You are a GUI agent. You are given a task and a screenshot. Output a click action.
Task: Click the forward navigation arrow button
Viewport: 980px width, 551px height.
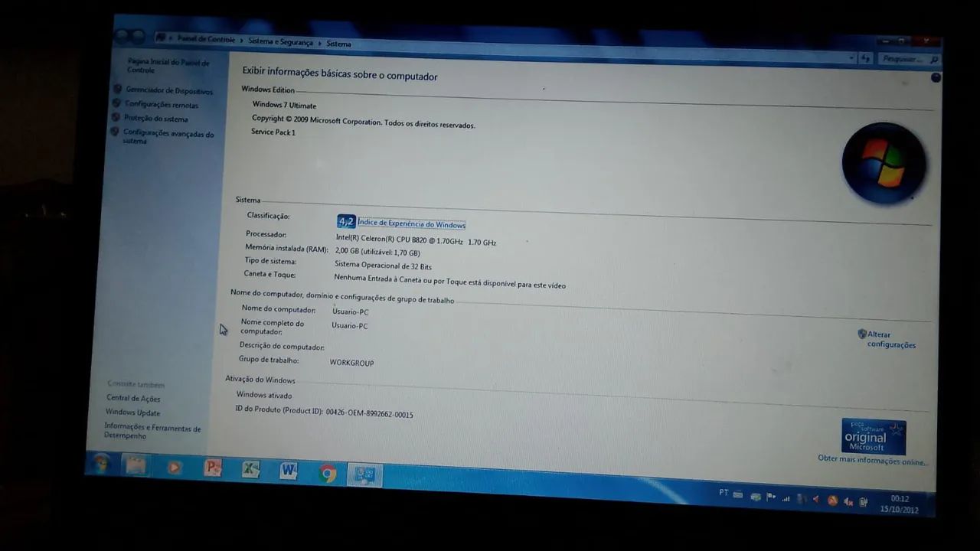point(139,37)
